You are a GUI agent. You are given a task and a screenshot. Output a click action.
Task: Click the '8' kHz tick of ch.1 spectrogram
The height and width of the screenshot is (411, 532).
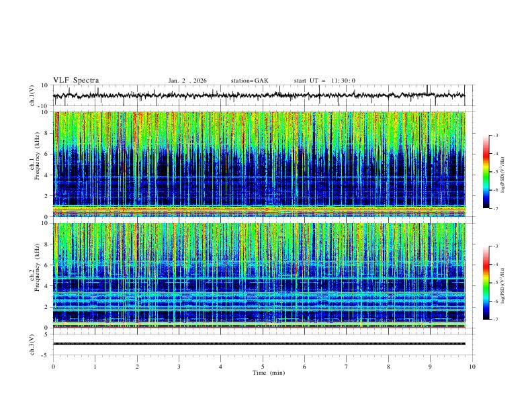(x=47, y=133)
